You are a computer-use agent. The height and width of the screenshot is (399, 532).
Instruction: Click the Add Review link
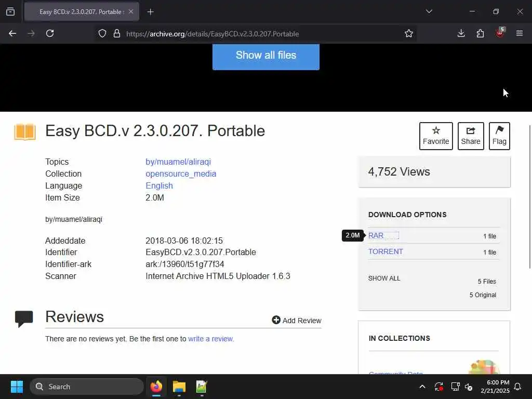pyautogui.click(x=297, y=320)
